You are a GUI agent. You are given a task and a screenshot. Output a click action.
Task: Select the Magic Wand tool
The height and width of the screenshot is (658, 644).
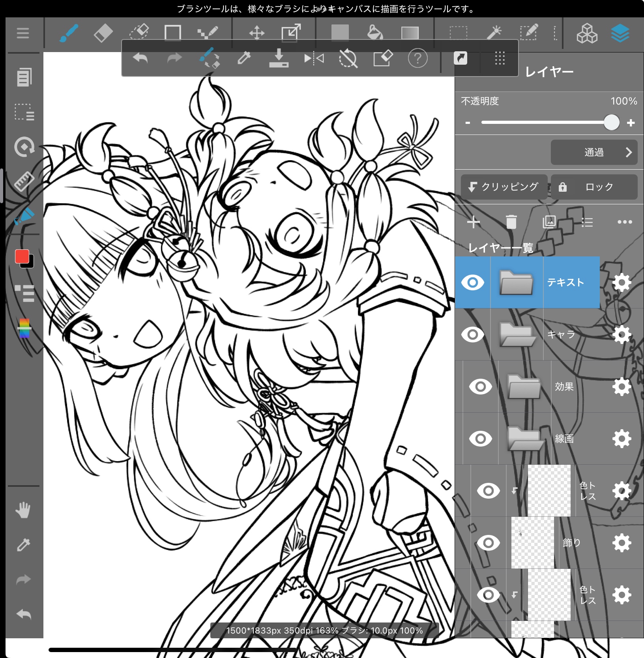[x=494, y=33]
